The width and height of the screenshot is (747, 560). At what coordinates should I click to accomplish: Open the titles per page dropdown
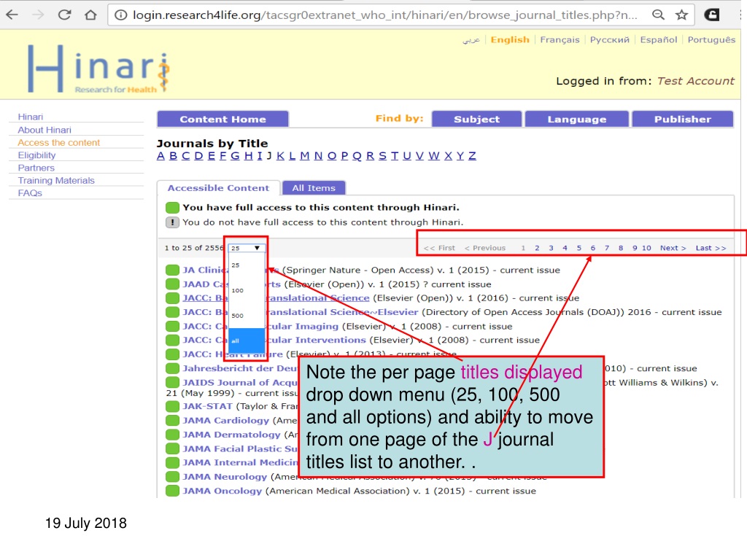pos(247,248)
